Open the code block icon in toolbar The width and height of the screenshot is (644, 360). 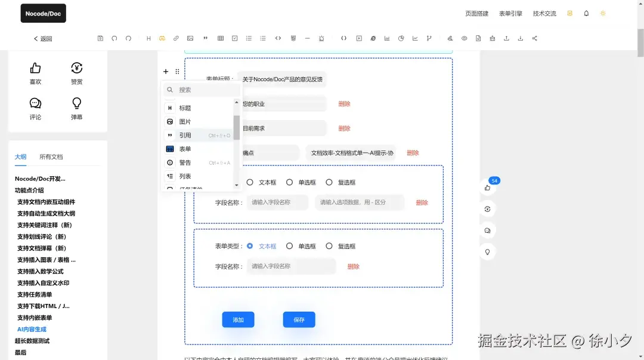[x=278, y=38]
